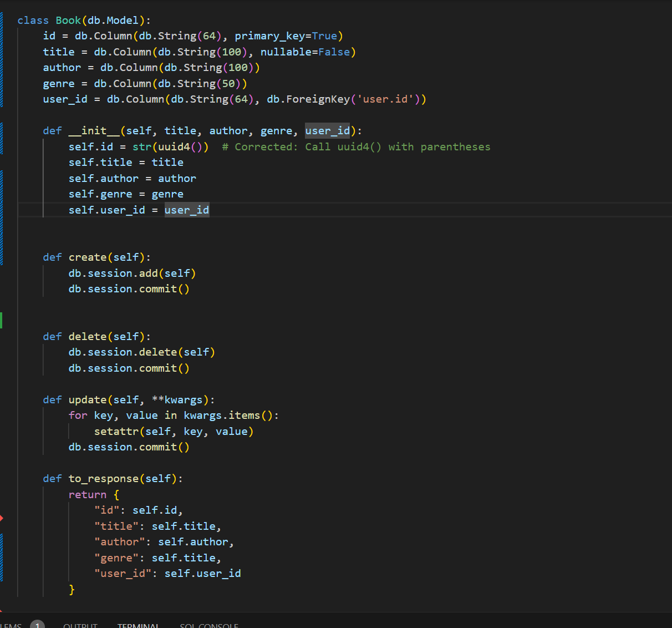Set a breakpoint on the db.session.add line
The image size is (672, 628).
[11, 273]
